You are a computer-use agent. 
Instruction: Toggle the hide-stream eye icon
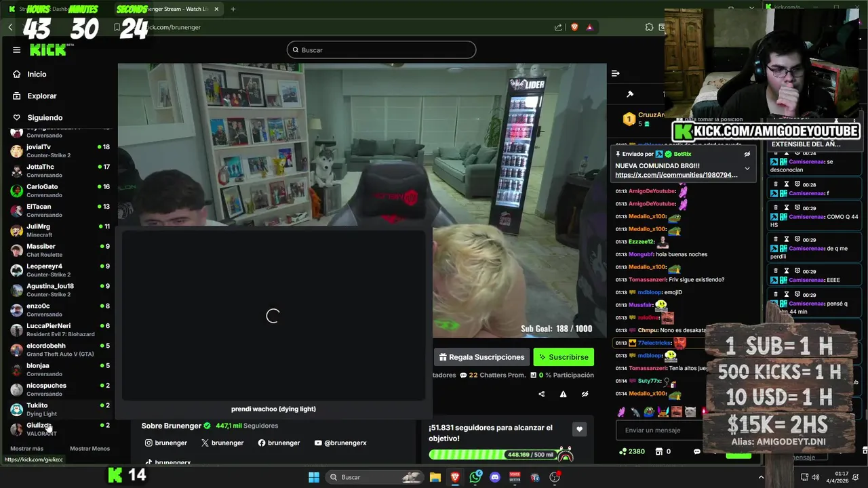[x=585, y=394]
